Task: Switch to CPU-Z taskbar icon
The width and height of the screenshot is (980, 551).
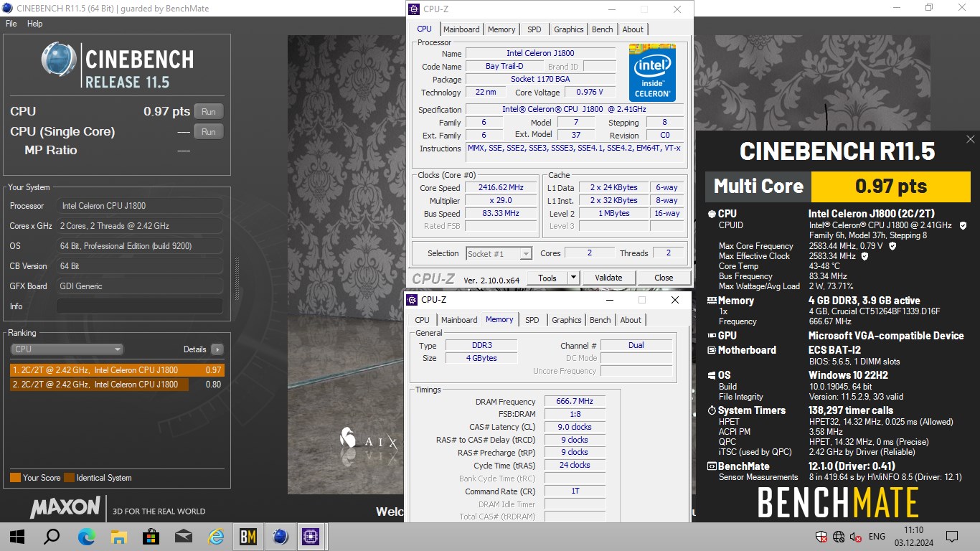Action: [x=311, y=537]
